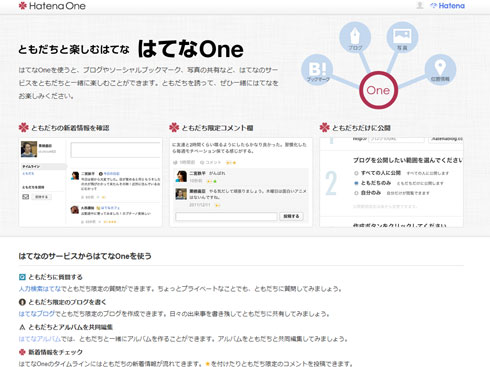The height and width of the screenshot is (367, 490).
Task: Click the blog URL input field in step one
Action: [396, 139]
